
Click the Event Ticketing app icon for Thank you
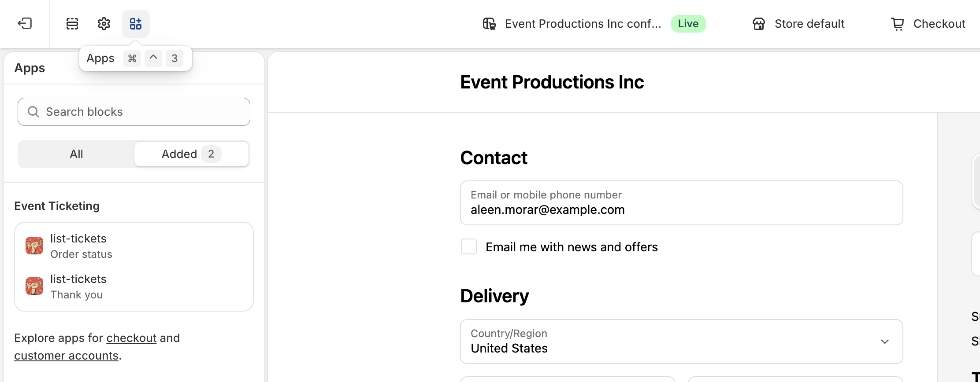(x=34, y=286)
